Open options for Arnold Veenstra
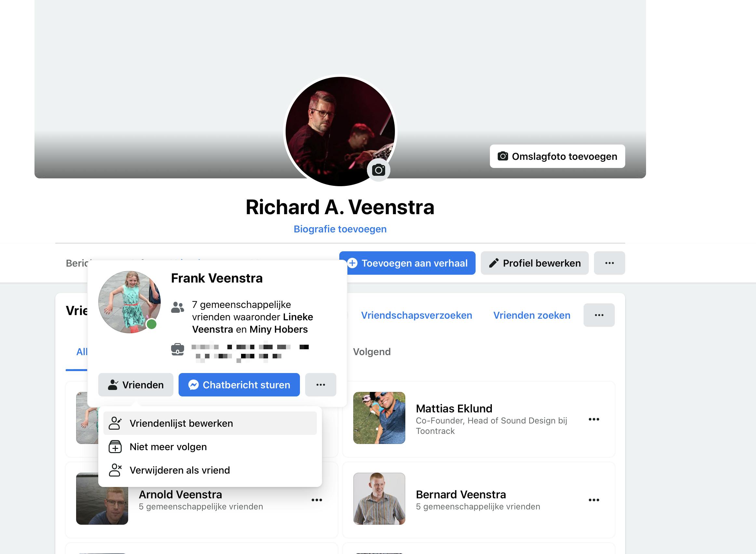 (316, 500)
